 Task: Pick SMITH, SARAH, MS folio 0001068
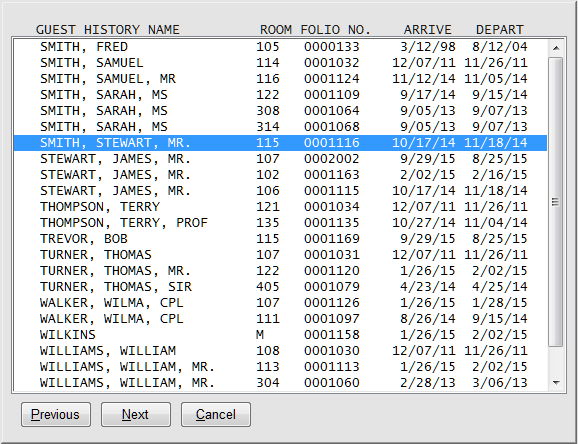[281, 127]
